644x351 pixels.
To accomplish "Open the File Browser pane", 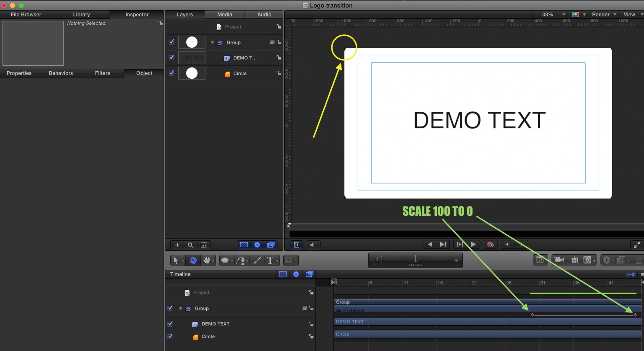I will coord(26,15).
